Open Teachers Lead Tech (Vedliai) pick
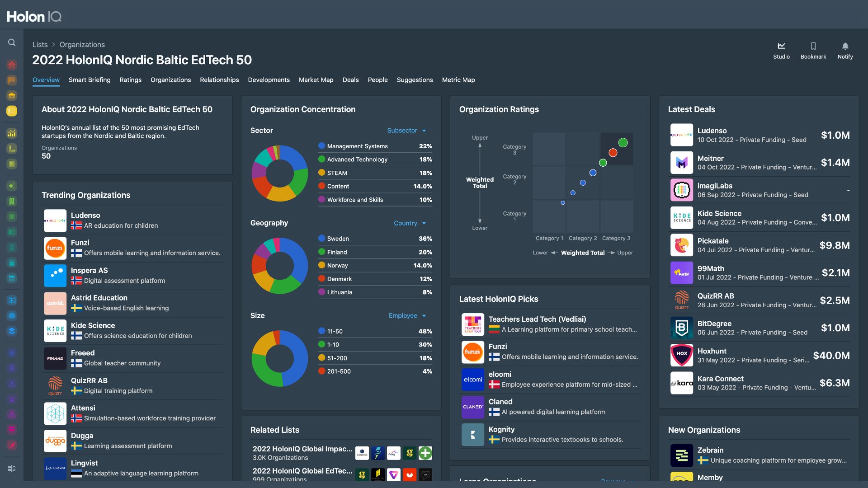 click(551, 324)
